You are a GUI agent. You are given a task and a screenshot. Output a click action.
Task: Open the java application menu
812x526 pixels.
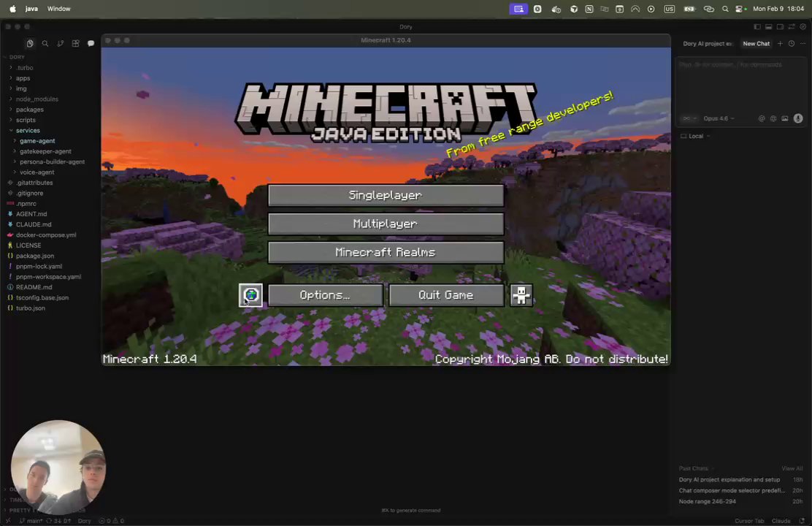(x=31, y=9)
